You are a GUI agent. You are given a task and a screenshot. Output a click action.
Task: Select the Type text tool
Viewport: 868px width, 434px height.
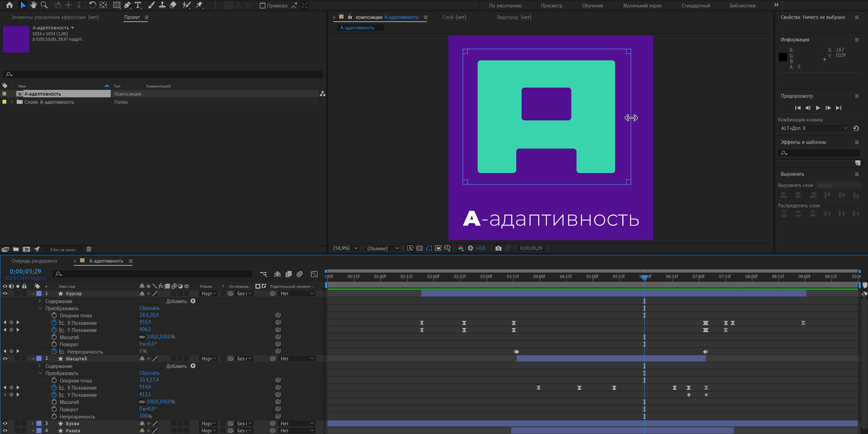(x=138, y=5)
